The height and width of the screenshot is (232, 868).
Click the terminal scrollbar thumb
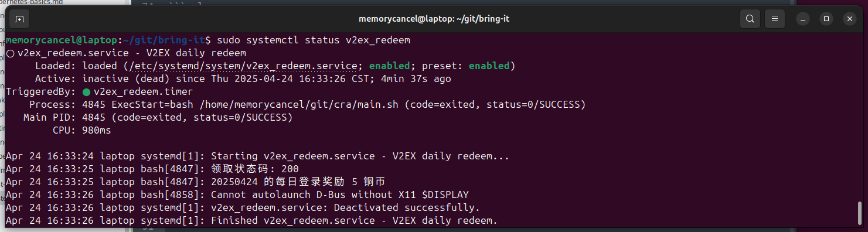tap(859, 213)
